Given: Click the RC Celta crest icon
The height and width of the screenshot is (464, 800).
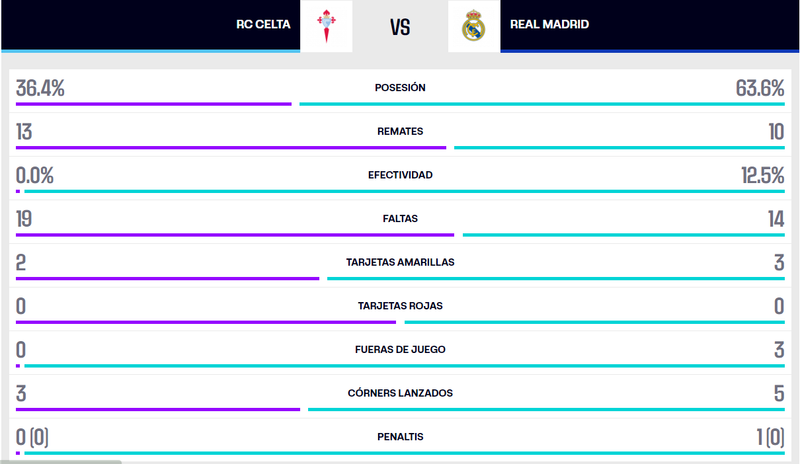Looking at the screenshot, I should click(327, 26).
